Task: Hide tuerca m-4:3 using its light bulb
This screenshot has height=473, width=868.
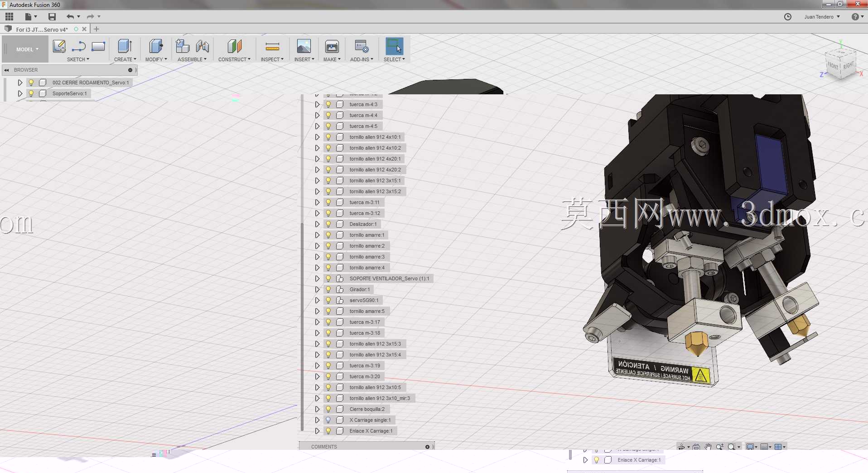Action: [328, 104]
